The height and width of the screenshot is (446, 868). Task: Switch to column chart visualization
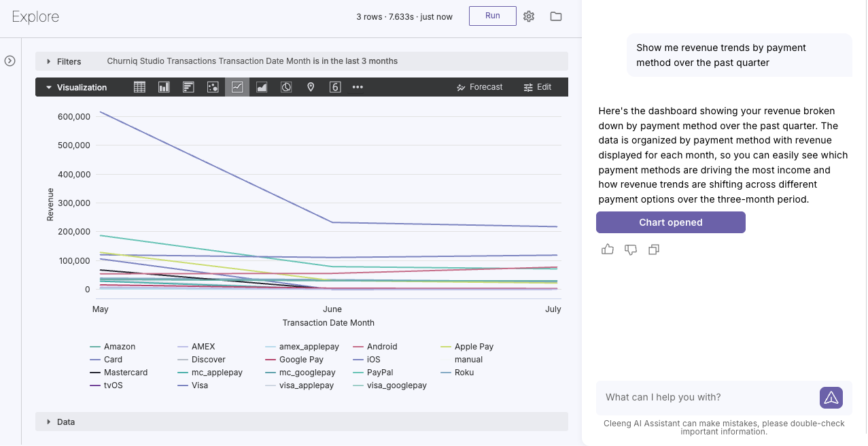pyautogui.click(x=164, y=87)
